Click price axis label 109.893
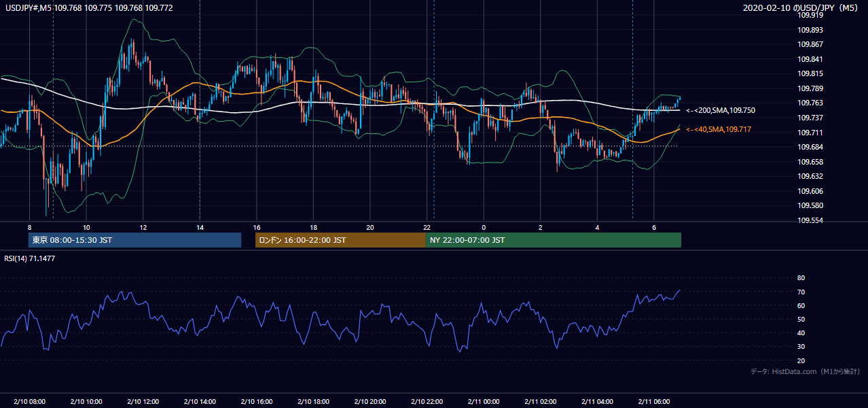 pos(811,30)
